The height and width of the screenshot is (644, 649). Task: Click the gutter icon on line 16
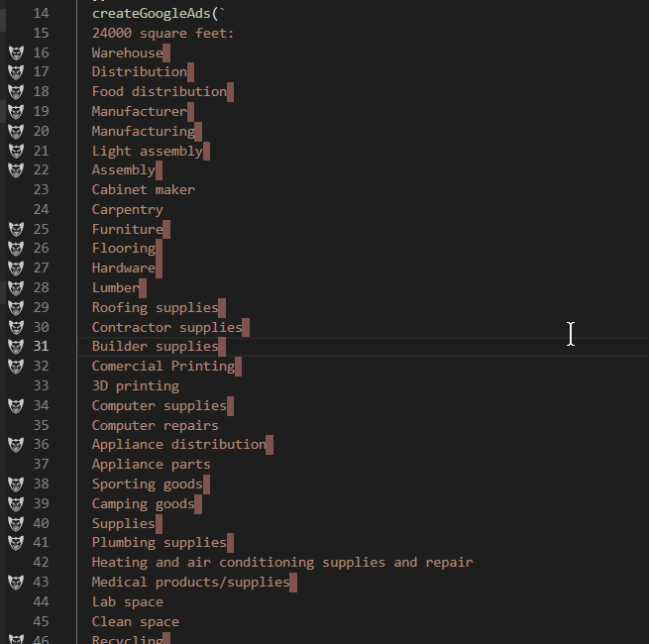pos(16,53)
